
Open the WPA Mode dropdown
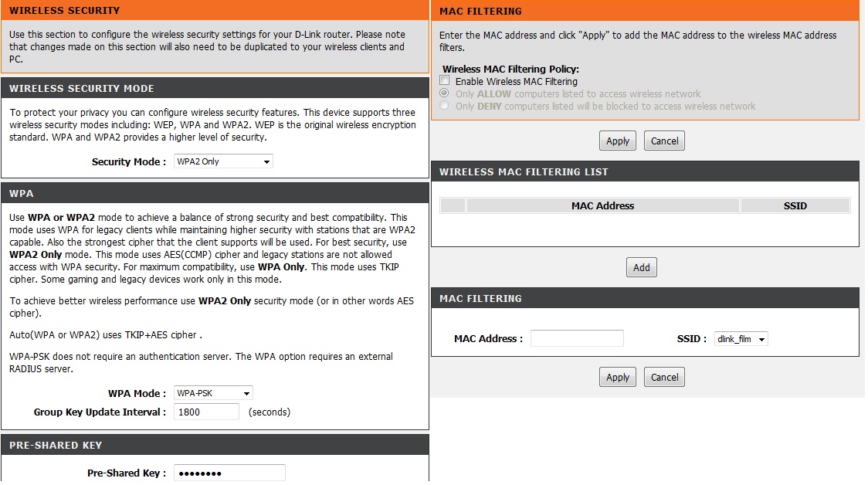click(213, 393)
